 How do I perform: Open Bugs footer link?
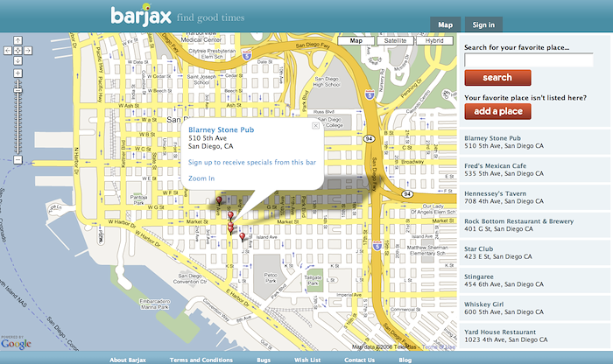click(x=264, y=360)
